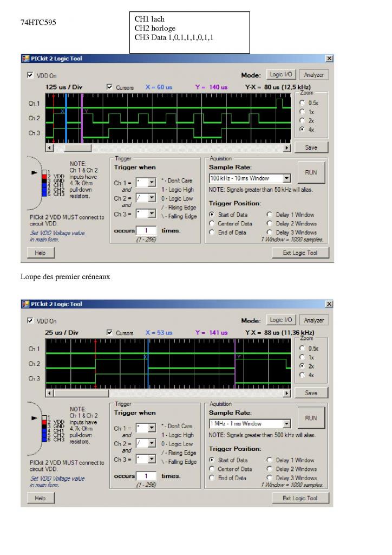The image size is (392, 555).
Task: Click the occurs count field in upper window
Action: [x=146, y=230]
